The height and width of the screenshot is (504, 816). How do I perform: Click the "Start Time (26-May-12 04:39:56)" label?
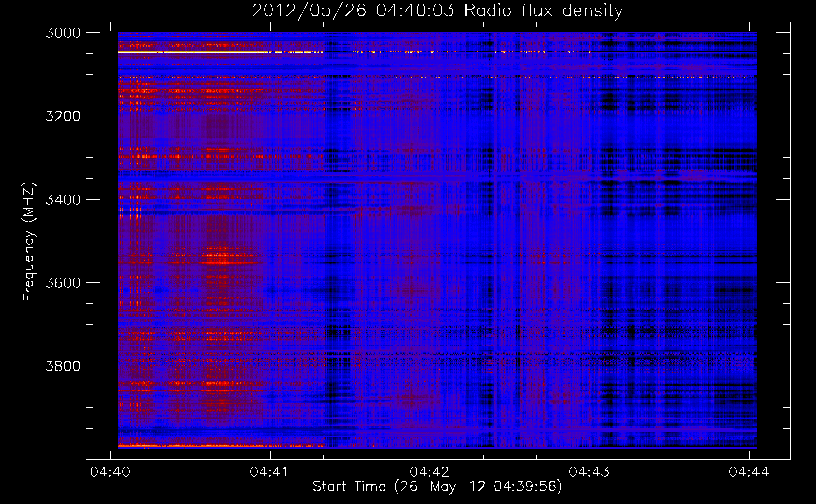coord(437,487)
